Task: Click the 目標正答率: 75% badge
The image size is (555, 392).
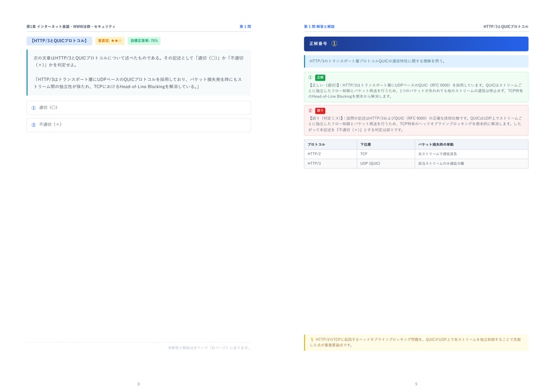Action: click(144, 41)
